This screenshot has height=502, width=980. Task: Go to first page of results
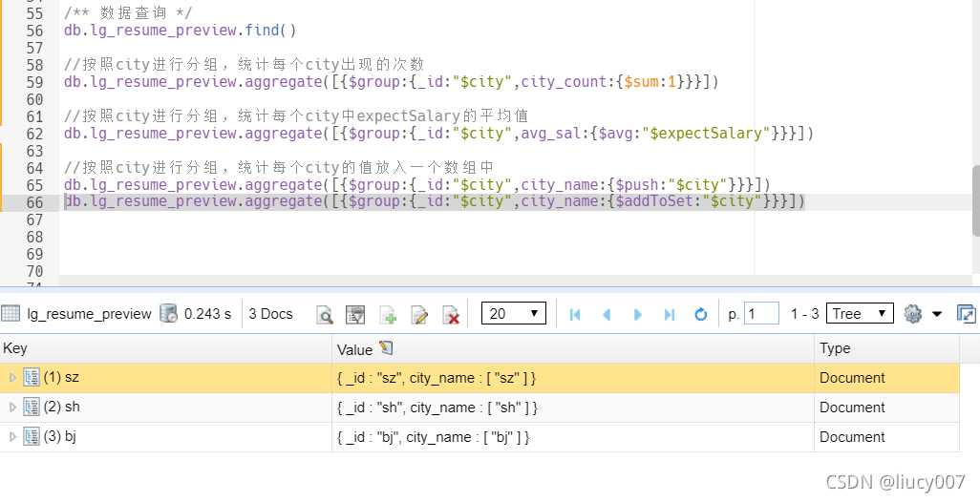[x=575, y=314]
